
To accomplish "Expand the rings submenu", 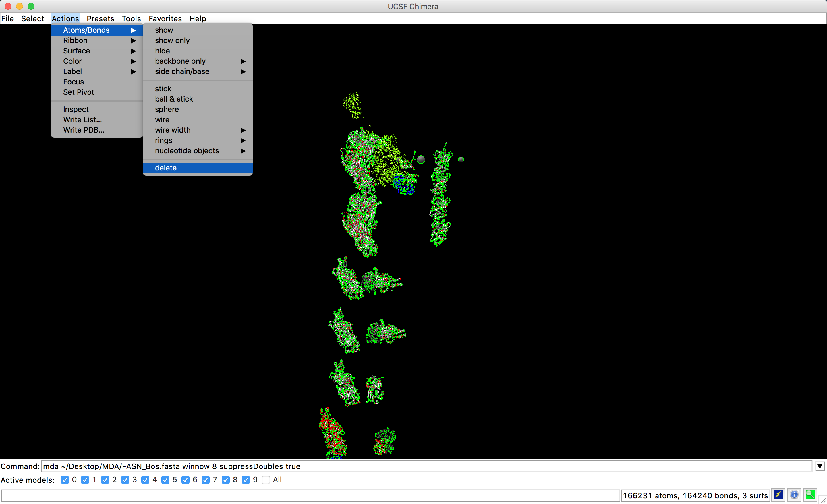I will pos(198,141).
